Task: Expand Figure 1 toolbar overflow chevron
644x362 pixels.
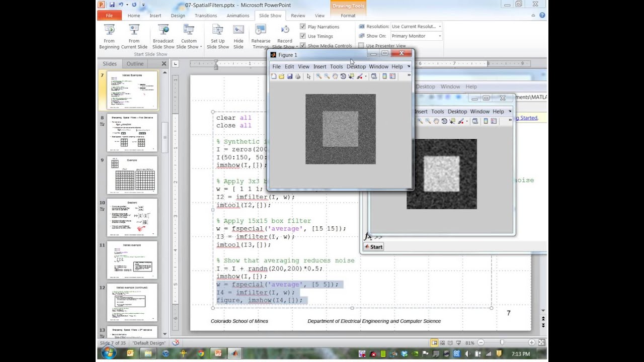Action: (409, 75)
